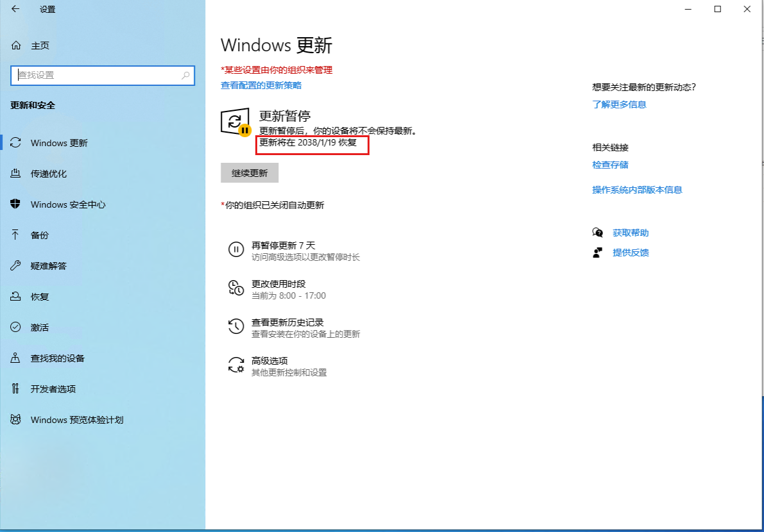Click the 更新和安全 section heading
The image size is (764, 532).
33,105
